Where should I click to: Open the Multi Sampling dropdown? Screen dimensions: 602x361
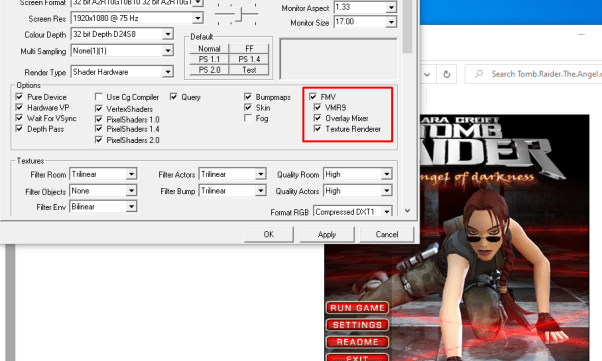click(x=168, y=51)
